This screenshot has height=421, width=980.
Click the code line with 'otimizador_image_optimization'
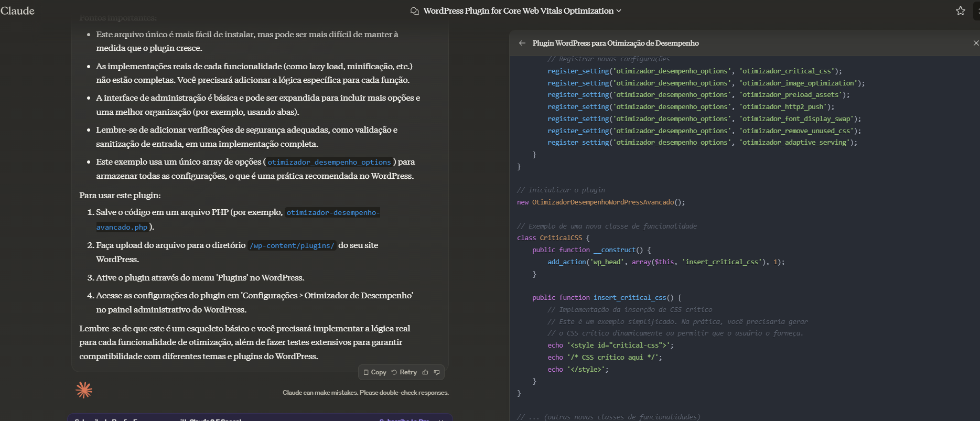[706, 83]
